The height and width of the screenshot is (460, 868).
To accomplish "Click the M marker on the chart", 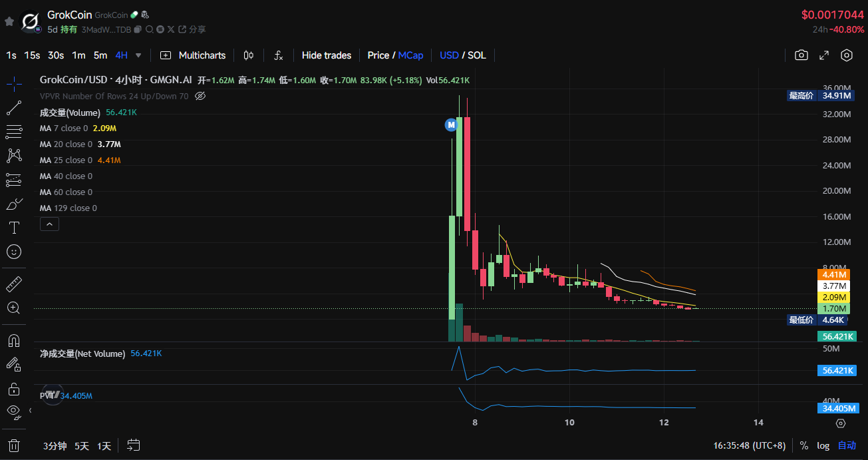I will (450, 124).
